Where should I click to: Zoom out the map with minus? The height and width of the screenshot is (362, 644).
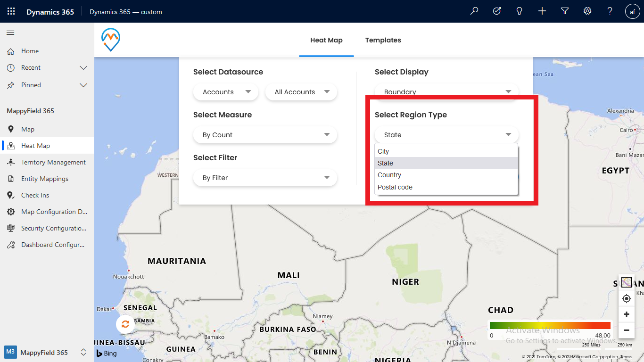point(627,330)
